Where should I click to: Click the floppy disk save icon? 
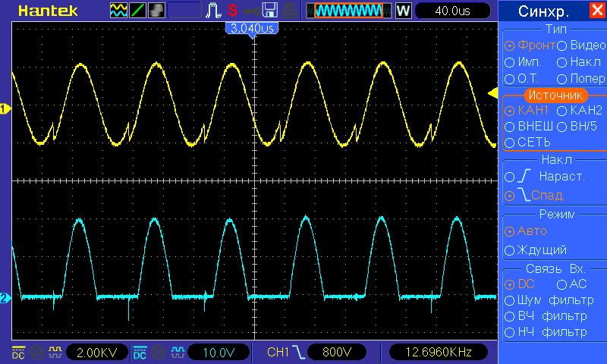(x=270, y=11)
